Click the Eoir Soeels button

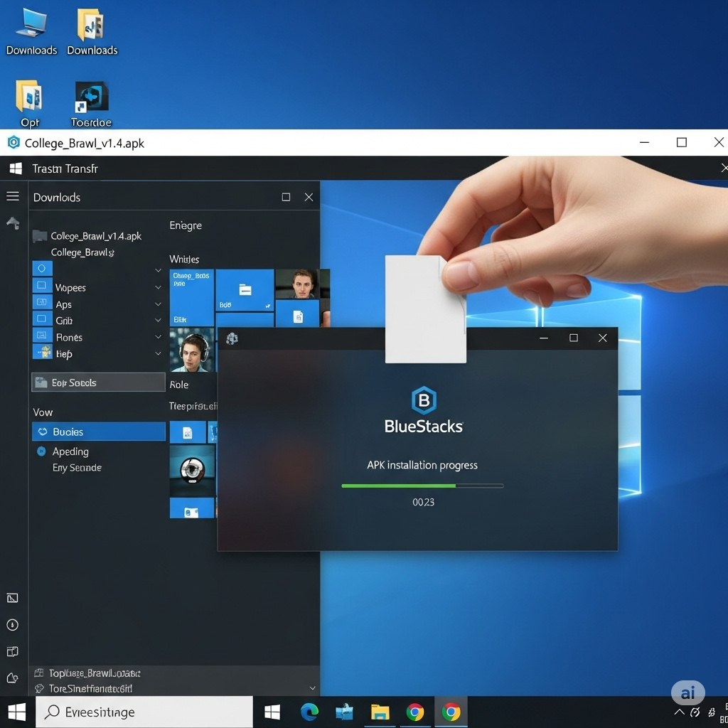click(98, 382)
